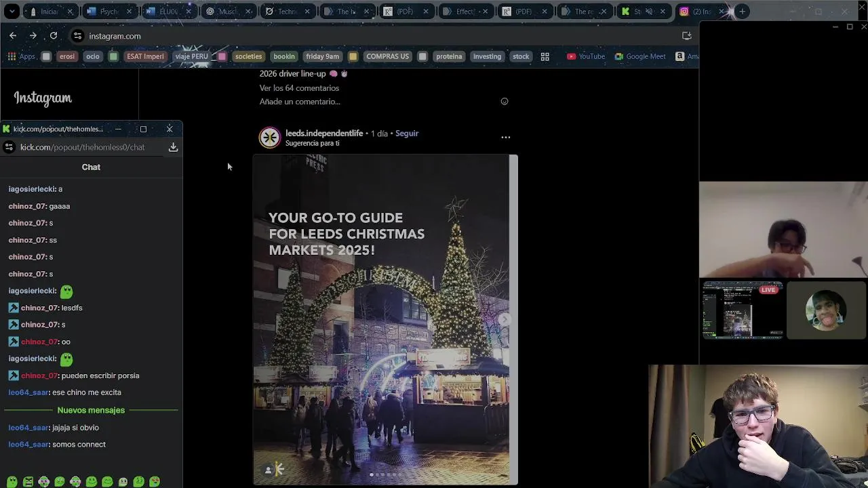Open the LIVE stream preview thumbnail
Image resolution: width=868 pixels, height=488 pixels.
point(743,310)
